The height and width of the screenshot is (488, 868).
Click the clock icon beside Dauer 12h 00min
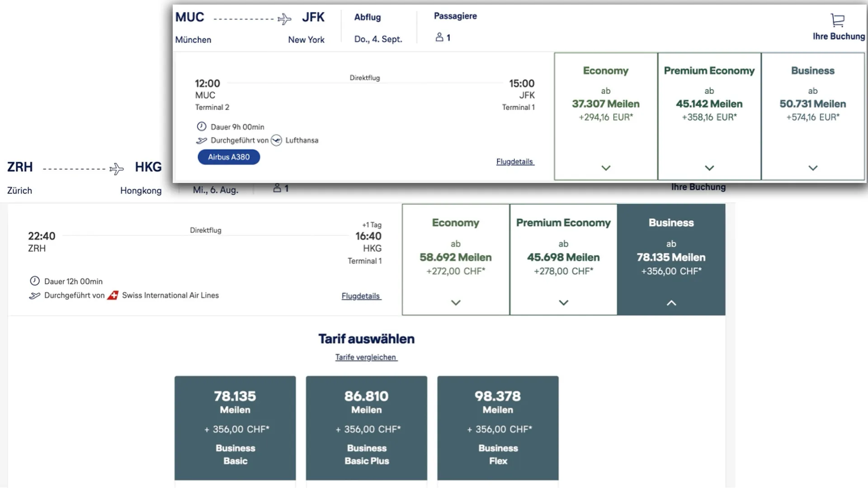[35, 281]
